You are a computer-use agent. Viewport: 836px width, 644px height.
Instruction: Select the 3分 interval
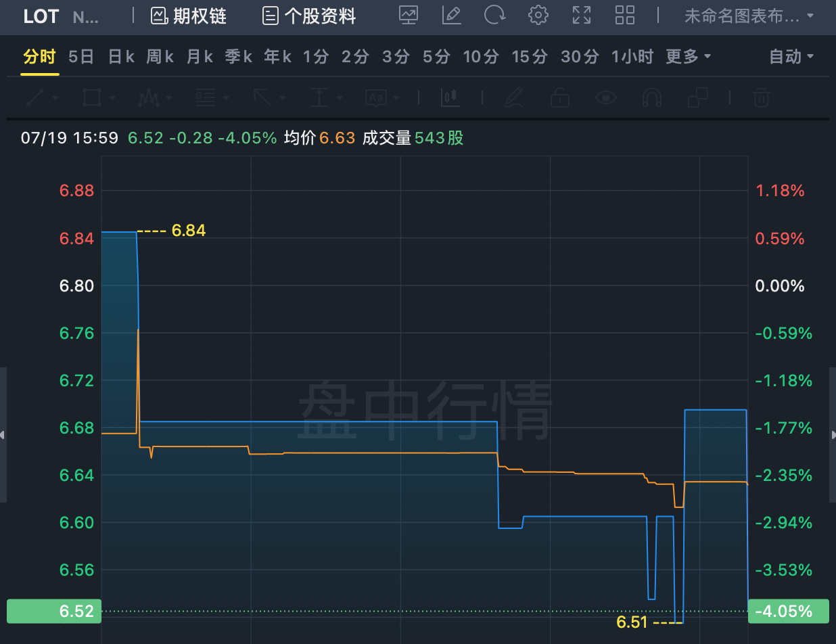pyautogui.click(x=396, y=57)
